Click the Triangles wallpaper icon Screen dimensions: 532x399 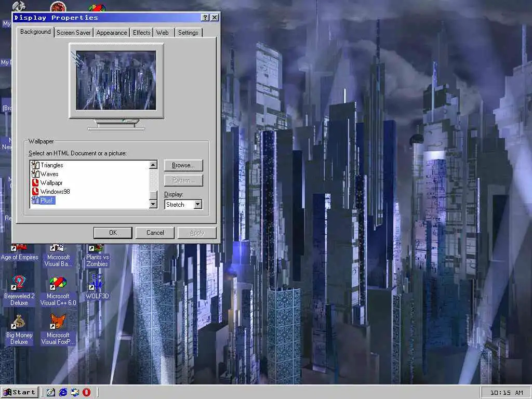pos(35,165)
